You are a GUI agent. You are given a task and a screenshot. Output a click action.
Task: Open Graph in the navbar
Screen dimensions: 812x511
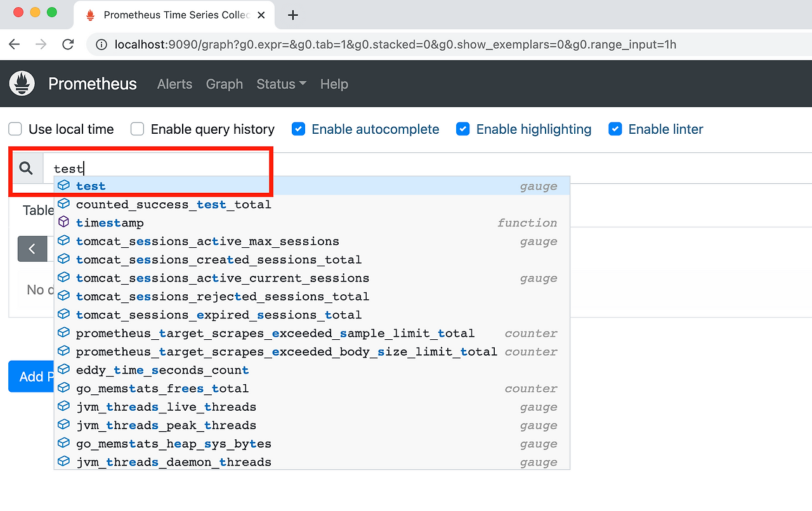tap(225, 84)
